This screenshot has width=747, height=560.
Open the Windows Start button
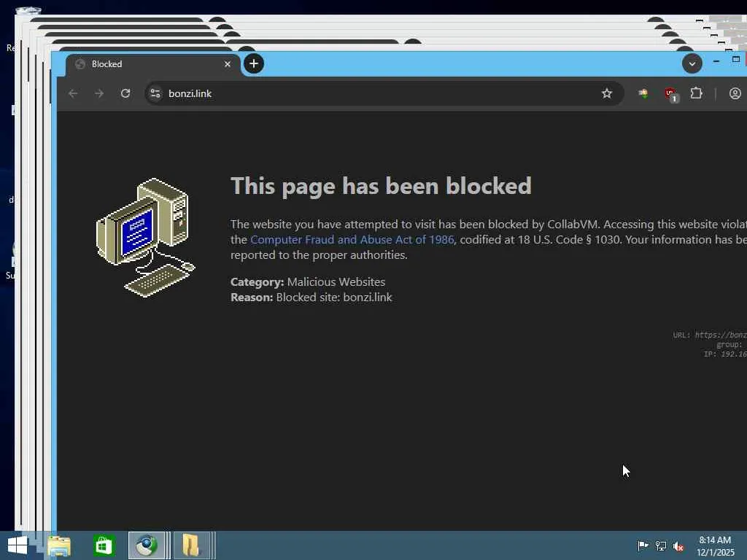click(18, 545)
